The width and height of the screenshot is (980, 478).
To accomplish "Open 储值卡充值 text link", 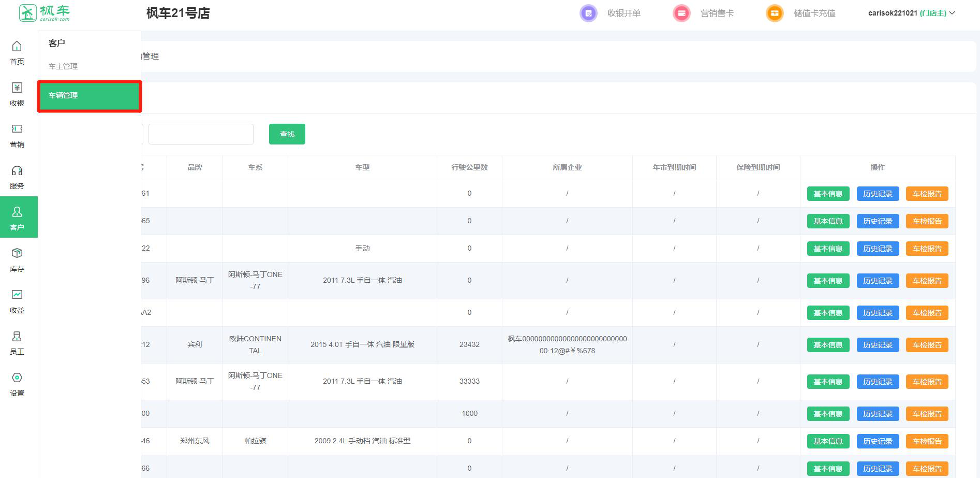I will click(x=814, y=13).
